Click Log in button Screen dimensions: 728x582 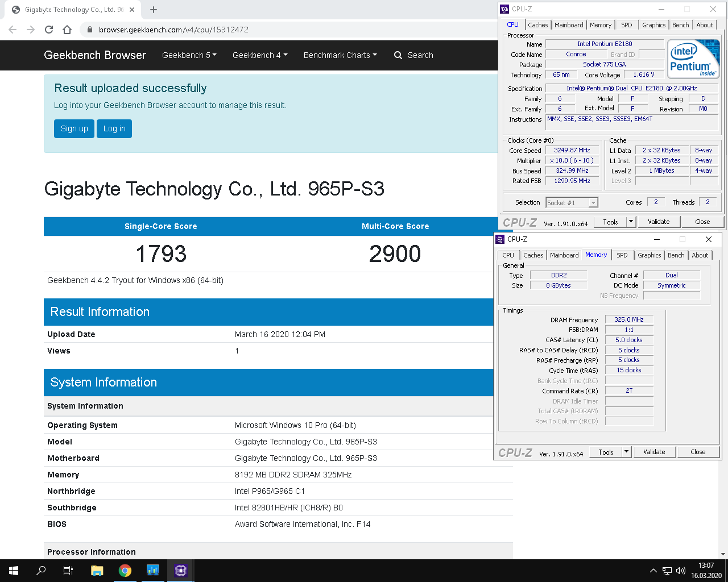click(114, 128)
